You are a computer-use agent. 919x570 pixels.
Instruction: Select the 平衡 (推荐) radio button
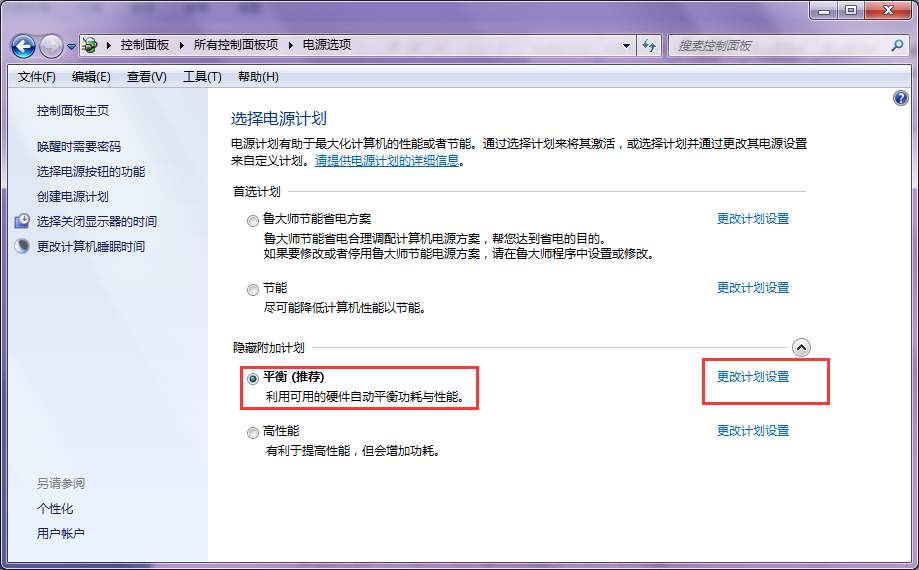click(253, 379)
